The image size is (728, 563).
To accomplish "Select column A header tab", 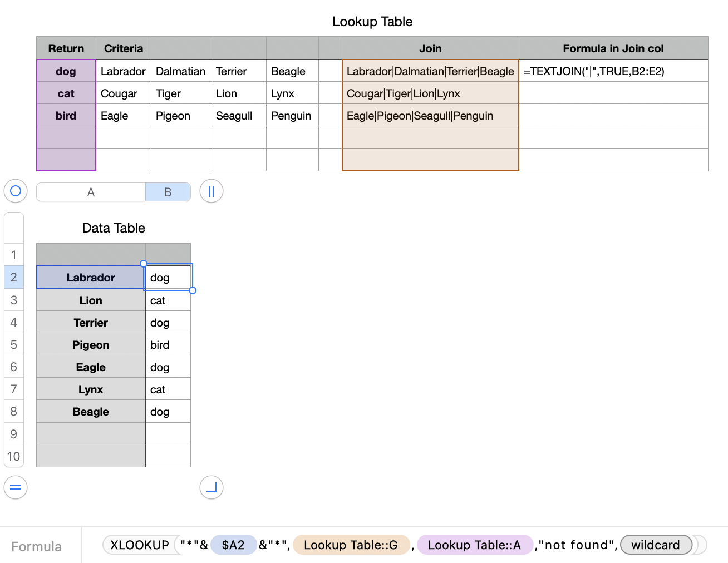I will click(x=91, y=192).
